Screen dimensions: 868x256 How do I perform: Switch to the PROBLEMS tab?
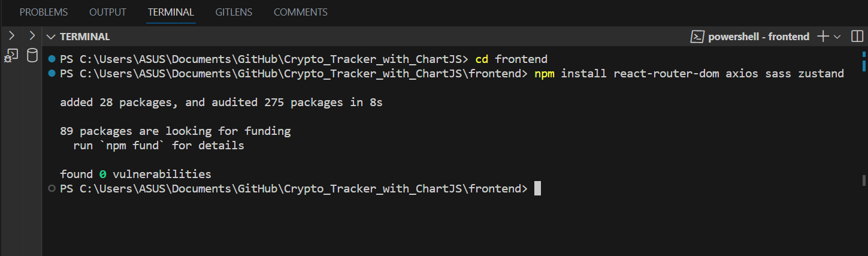[x=44, y=12]
